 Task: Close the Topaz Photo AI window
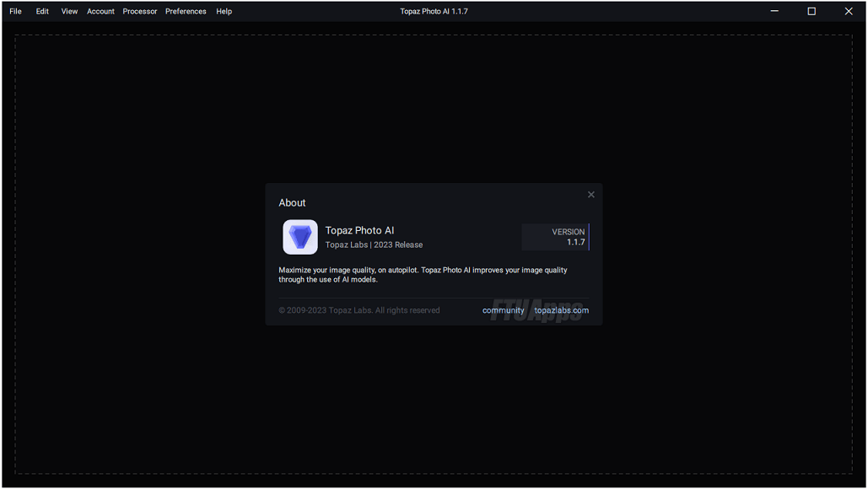click(848, 11)
